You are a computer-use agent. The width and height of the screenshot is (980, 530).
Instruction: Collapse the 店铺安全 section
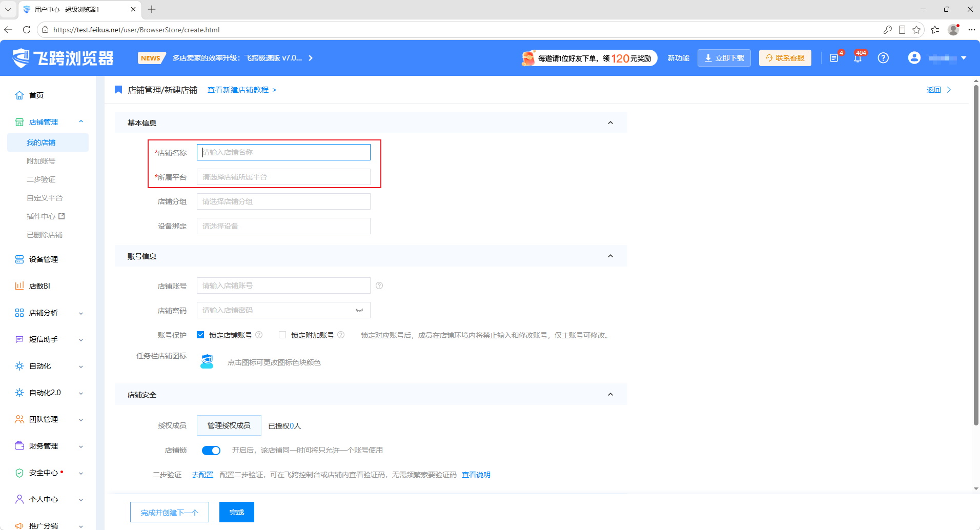click(610, 394)
